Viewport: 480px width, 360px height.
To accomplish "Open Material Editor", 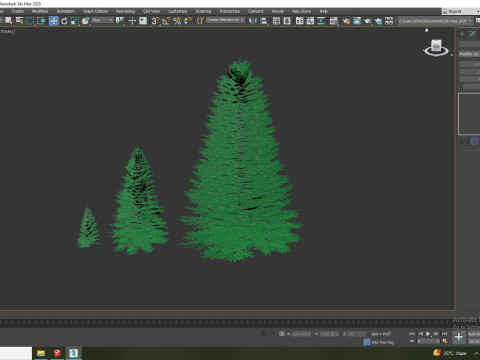I will pos(333,21).
